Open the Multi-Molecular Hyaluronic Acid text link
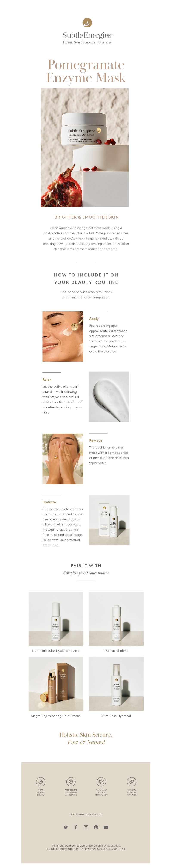The height and width of the screenshot is (868, 172). click(x=56, y=651)
